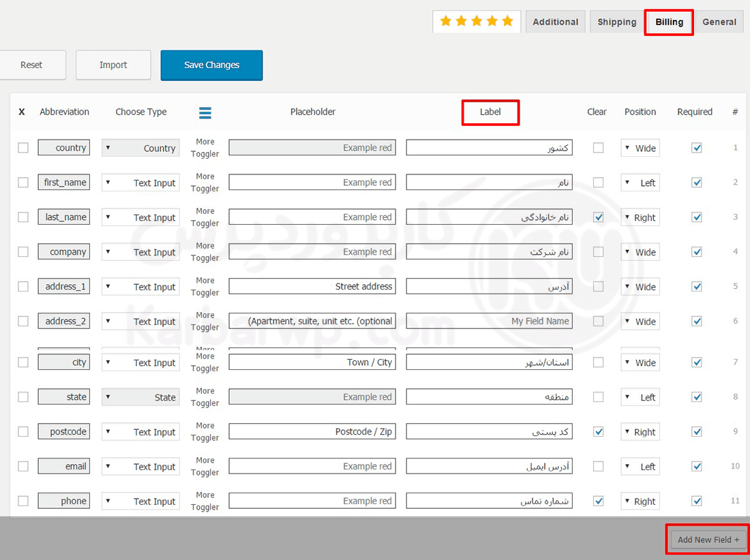The image size is (750, 560).
Task: Change the Position dropdown in the email row
Action: 640,467
